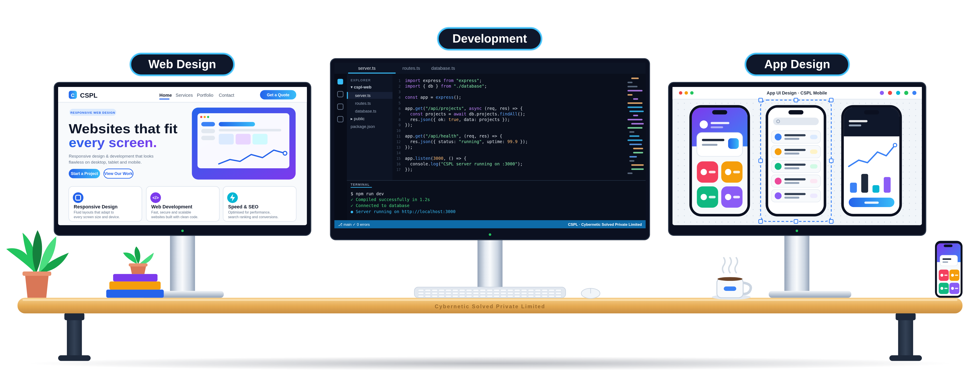Collapse the cspl-web folder in the explorer

[361, 87]
